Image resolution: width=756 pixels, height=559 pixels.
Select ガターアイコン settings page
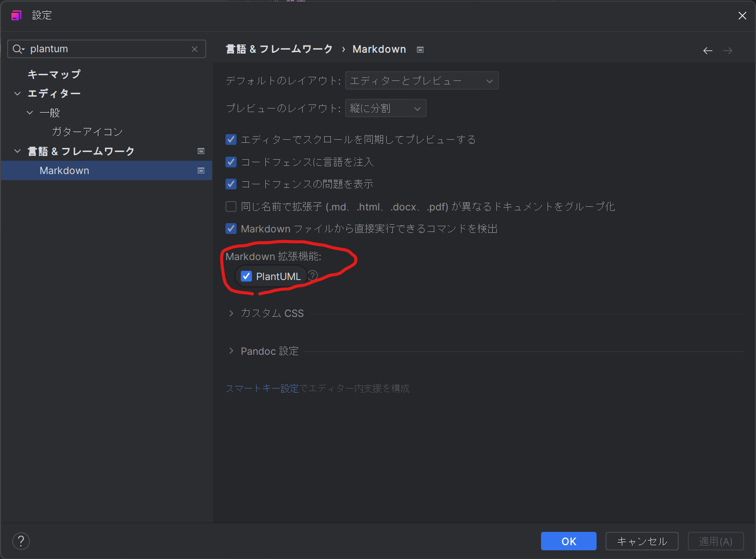(x=87, y=132)
